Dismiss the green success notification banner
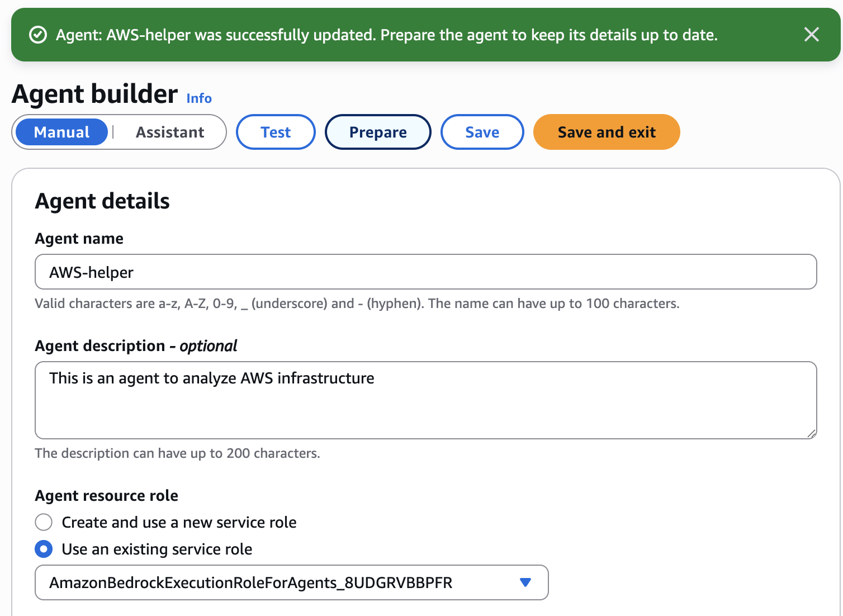843x616 pixels. (811, 35)
